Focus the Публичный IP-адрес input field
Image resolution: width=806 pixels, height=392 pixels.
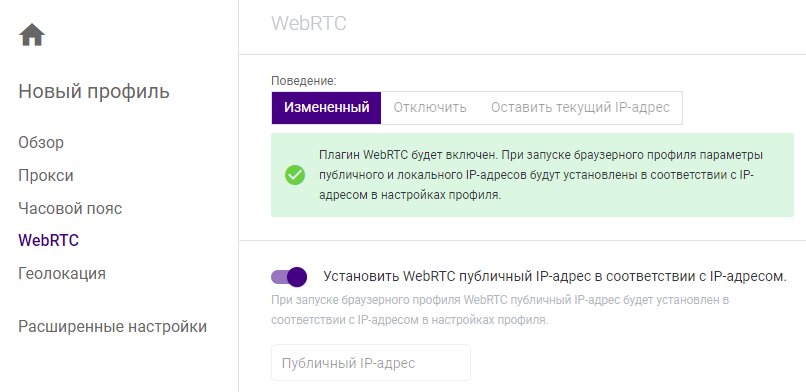click(371, 363)
